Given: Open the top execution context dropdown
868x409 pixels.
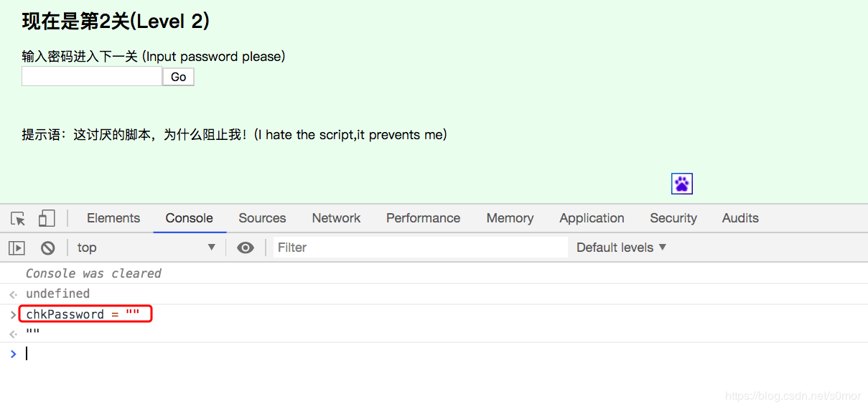Looking at the screenshot, I should coord(146,248).
